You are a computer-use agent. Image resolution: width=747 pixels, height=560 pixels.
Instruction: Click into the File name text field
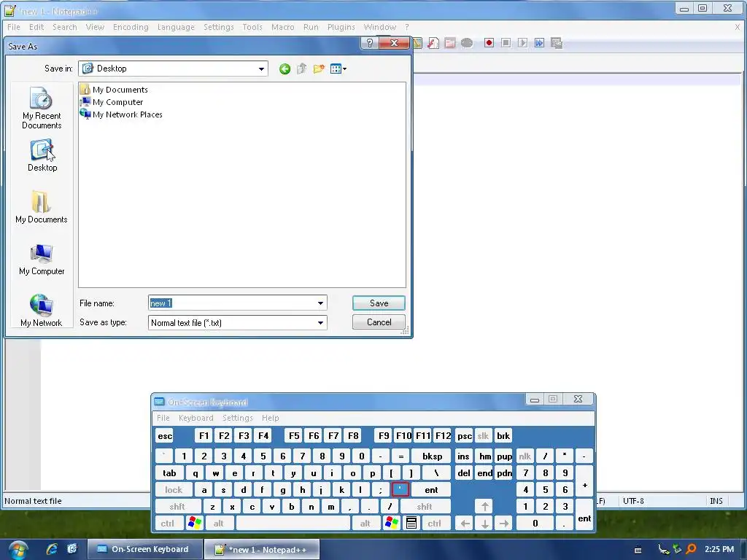pos(233,303)
